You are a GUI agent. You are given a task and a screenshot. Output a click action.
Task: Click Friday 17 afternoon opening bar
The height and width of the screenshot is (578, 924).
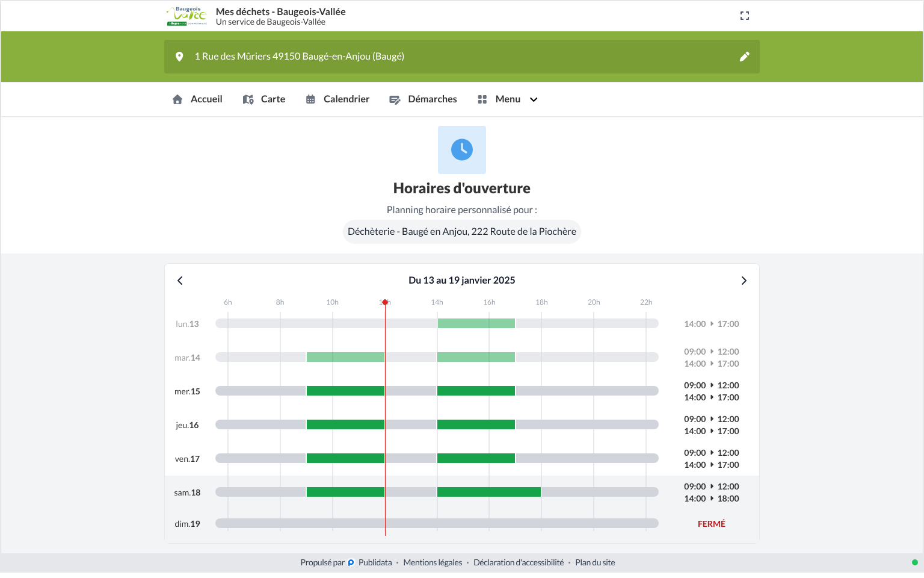[x=476, y=458]
